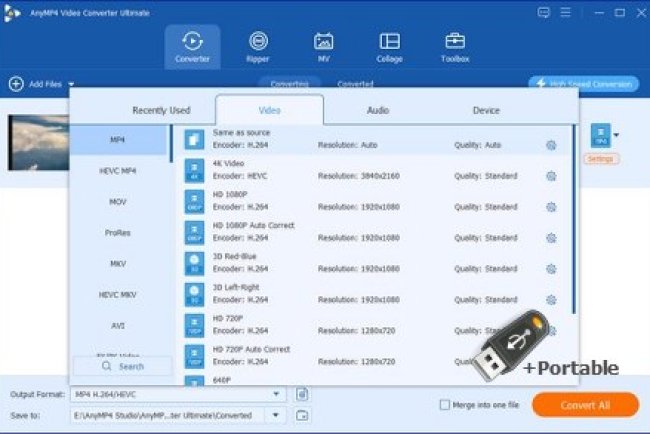
Task: Click the open output folder icon
Action: point(302,414)
